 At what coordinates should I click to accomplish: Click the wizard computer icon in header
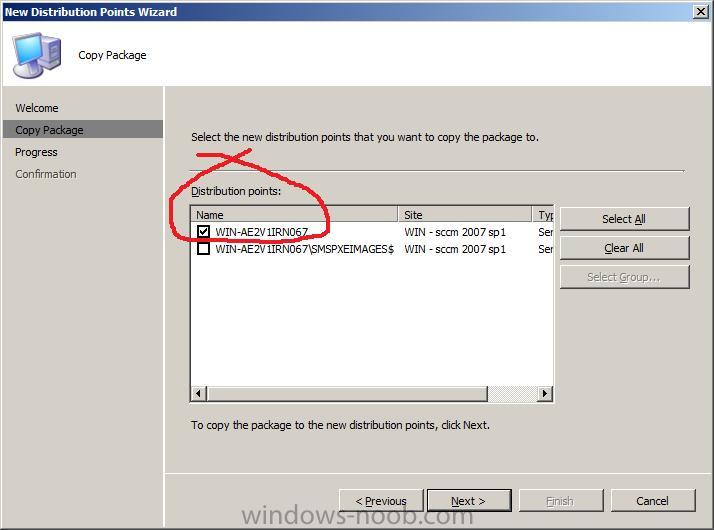click(37, 55)
